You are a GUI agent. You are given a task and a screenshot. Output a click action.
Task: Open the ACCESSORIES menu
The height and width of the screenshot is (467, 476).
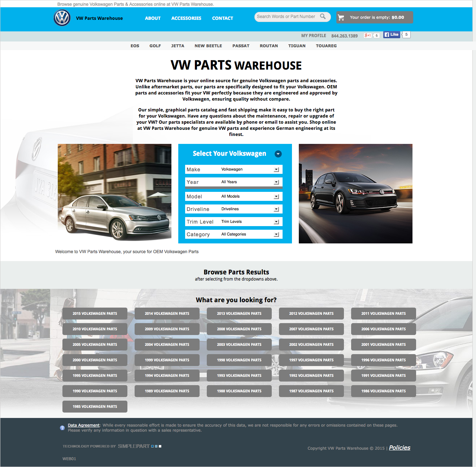point(186,18)
